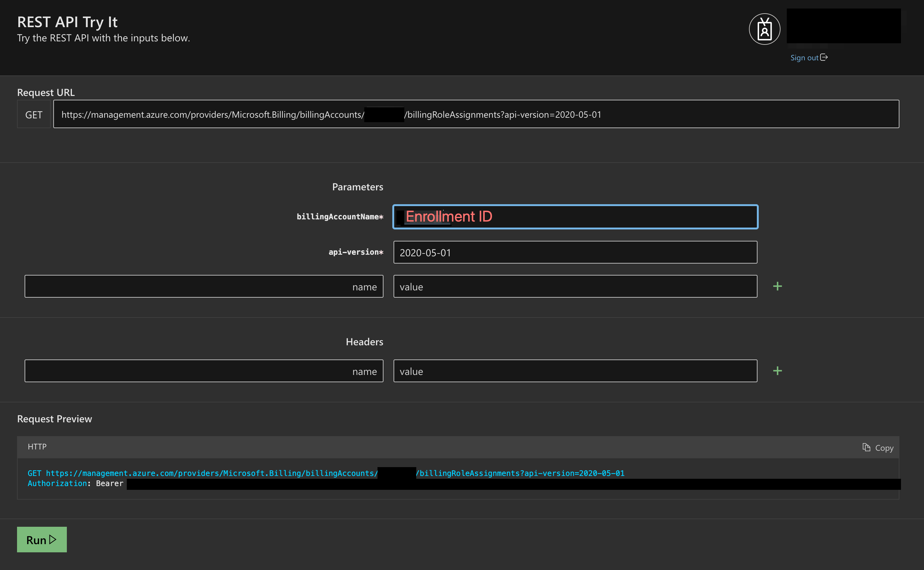Click the Headers name input field
924x570 pixels.
(x=204, y=371)
